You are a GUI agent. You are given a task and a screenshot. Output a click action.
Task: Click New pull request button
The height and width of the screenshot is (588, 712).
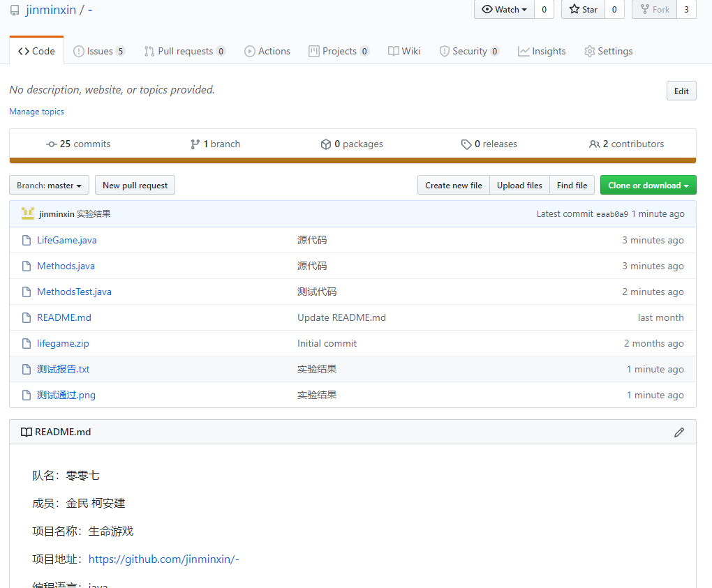(x=135, y=185)
